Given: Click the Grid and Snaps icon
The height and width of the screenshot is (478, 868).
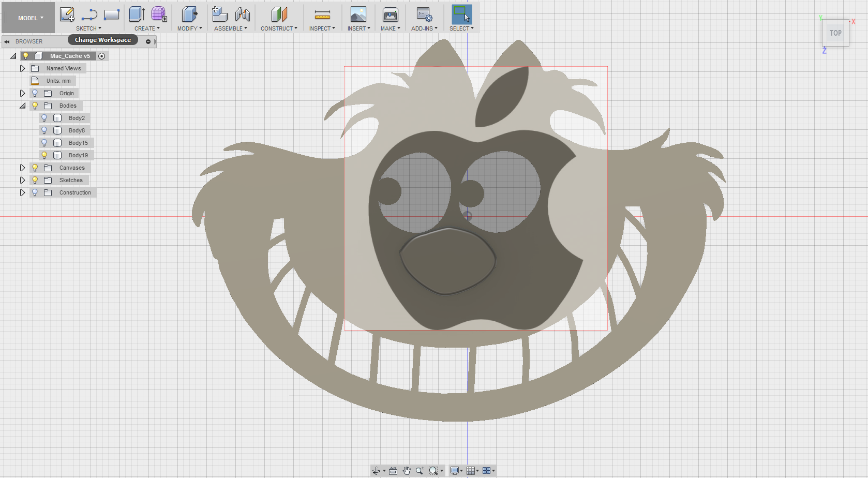Looking at the screenshot, I should coord(471,471).
